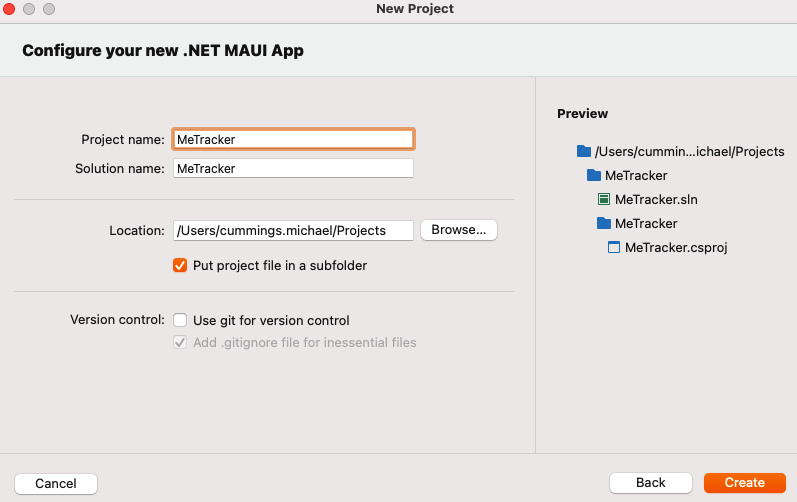The image size is (797, 502).
Task: Select MeTracker.csproj in the preview tree
Action: 676,247
